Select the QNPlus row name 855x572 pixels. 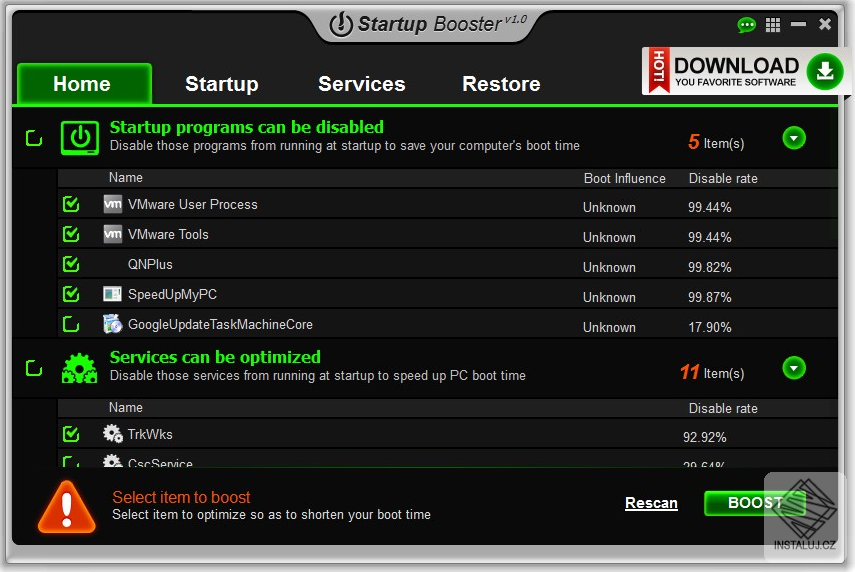pos(150,264)
